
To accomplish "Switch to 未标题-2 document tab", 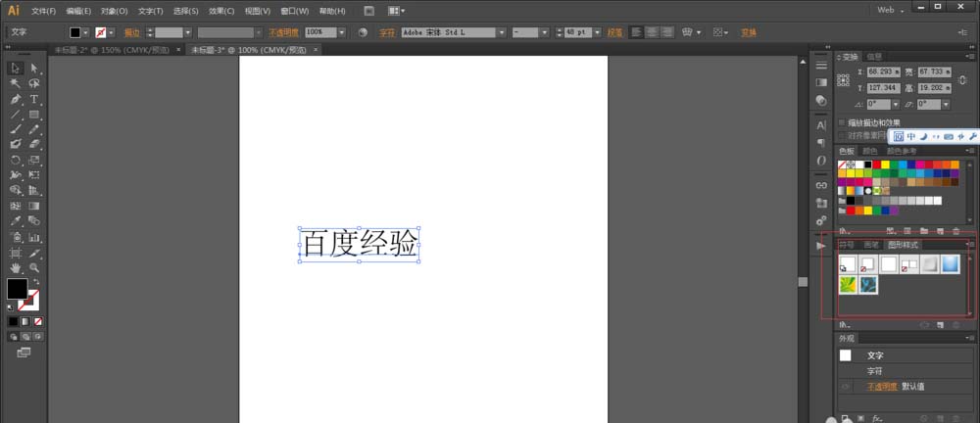I will pyautogui.click(x=112, y=50).
